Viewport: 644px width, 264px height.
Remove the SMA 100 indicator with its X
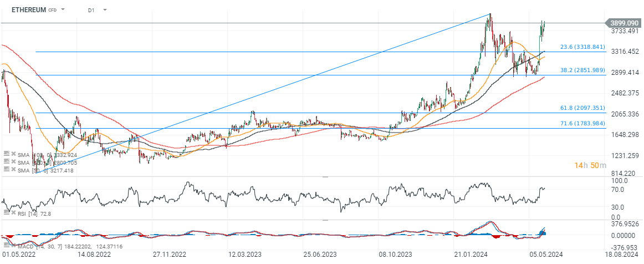[13, 154]
